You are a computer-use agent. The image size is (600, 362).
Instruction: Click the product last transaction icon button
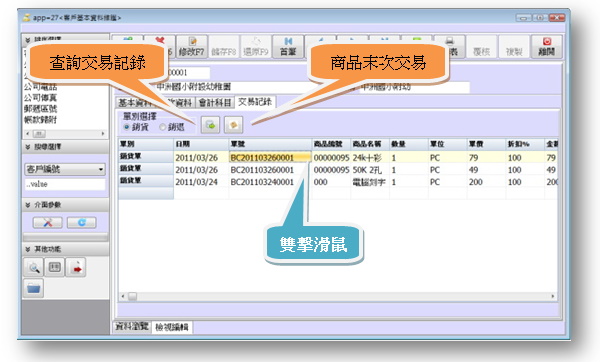point(233,125)
